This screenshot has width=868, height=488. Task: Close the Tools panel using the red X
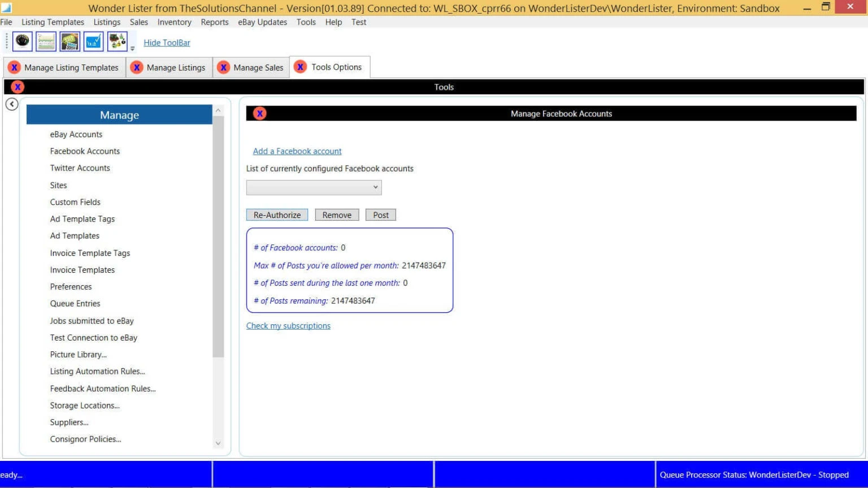[18, 87]
